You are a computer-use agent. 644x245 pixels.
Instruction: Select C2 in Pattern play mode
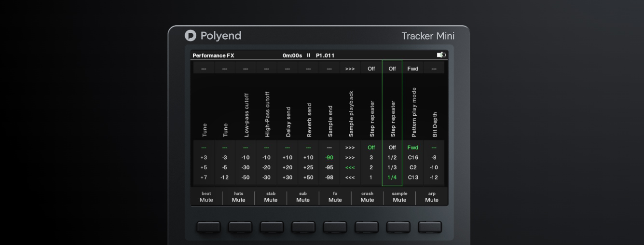coord(413,167)
